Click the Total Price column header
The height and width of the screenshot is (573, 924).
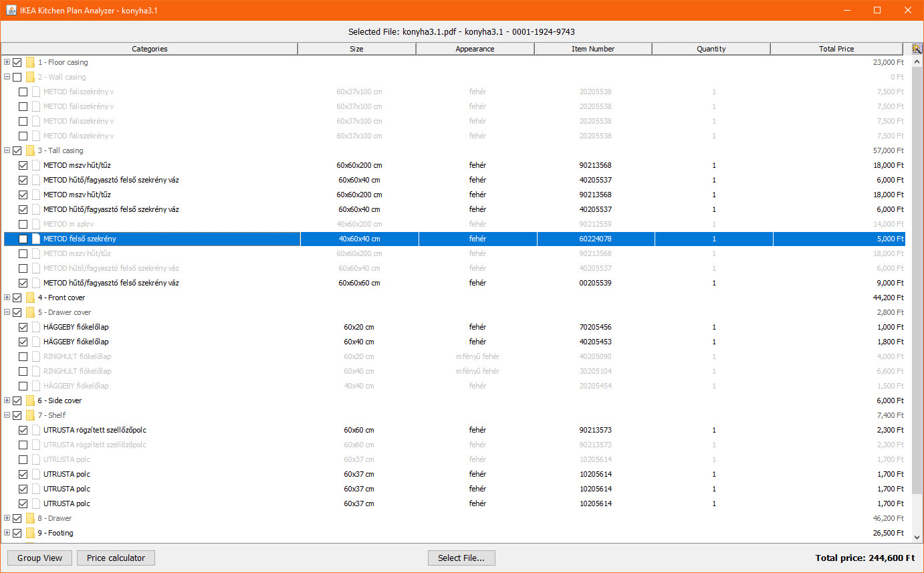pos(836,49)
